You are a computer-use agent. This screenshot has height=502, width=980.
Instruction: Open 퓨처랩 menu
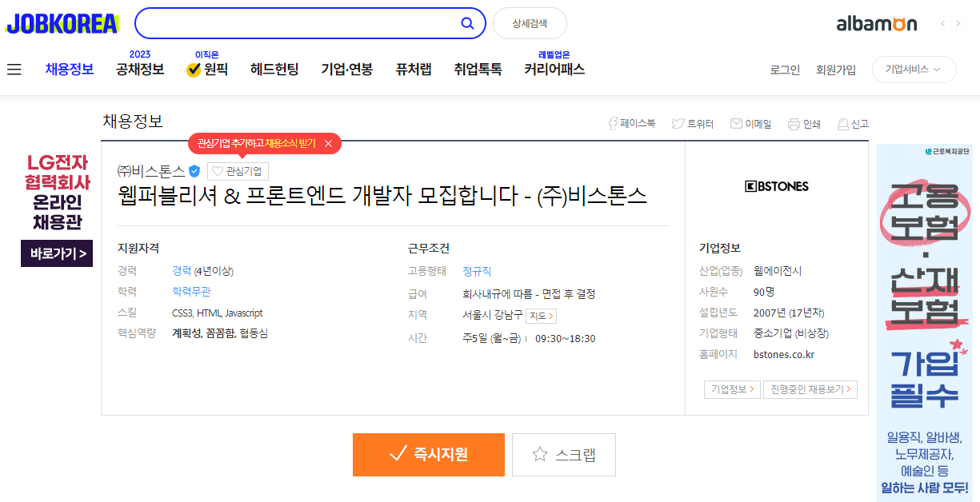coord(414,70)
